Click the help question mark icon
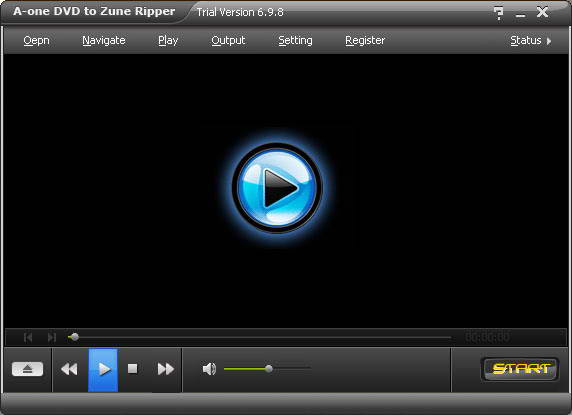Screen dimensions: 572x415 point(498,13)
